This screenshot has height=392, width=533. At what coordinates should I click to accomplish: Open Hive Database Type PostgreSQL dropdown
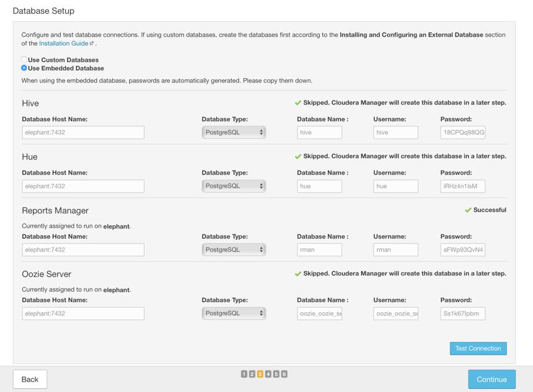[234, 133]
